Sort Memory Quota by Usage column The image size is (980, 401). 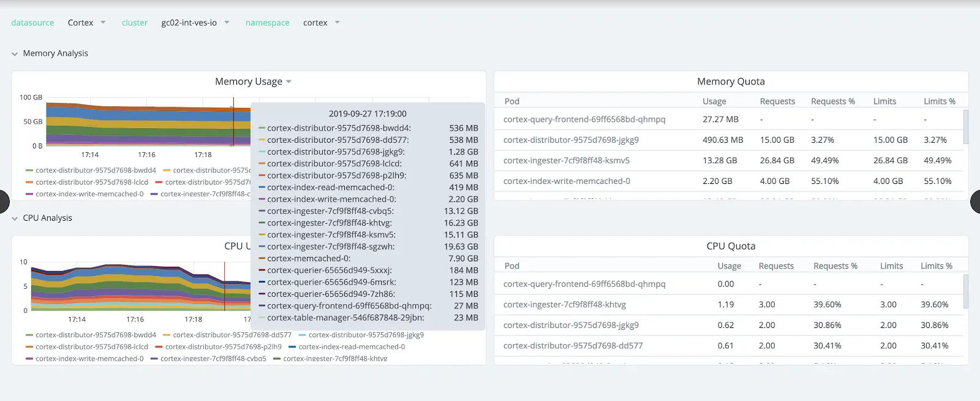tap(714, 101)
